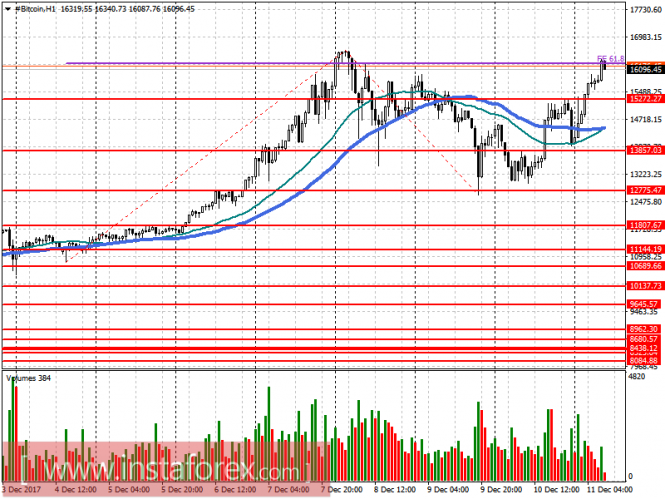Click the 12775.47 support level label
The height and width of the screenshot is (499, 665).
pos(643,190)
